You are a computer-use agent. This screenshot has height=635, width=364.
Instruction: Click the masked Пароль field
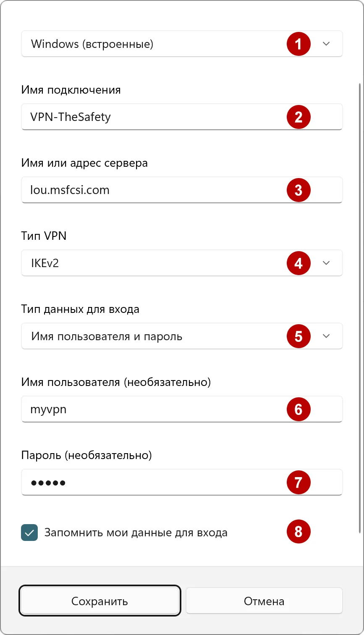pos(168,482)
